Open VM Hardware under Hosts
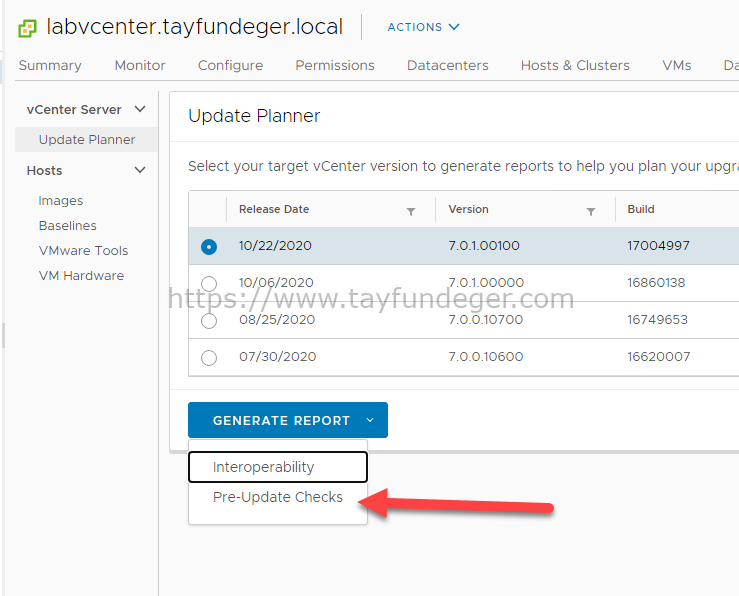The image size is (739, 596). (82, 276)
